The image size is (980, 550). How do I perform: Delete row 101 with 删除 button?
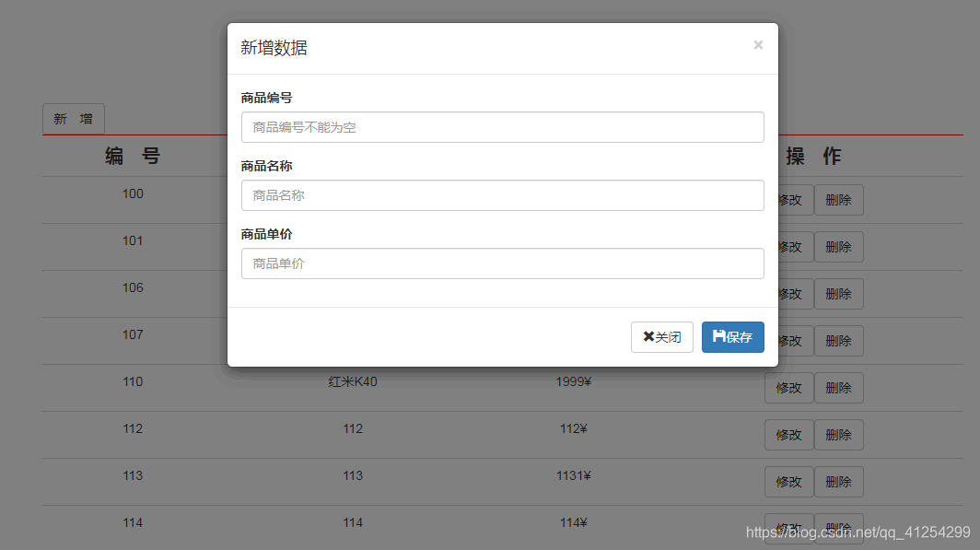coord(839,247)
